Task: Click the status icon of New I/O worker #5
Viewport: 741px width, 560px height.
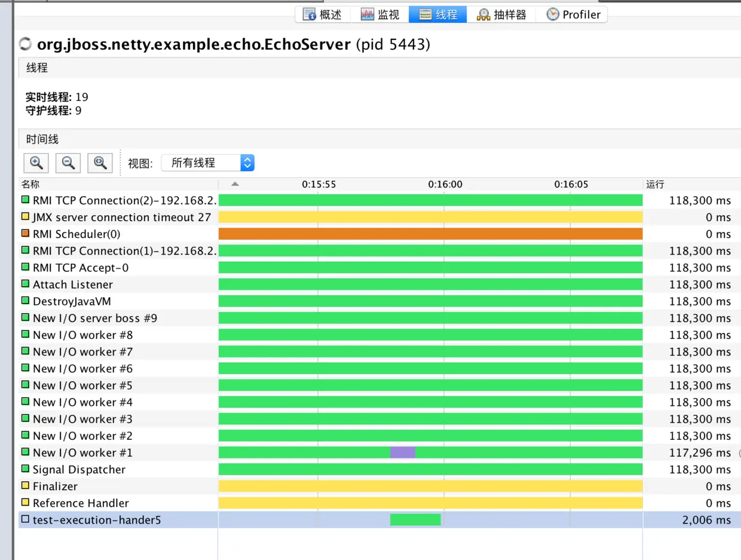Action: tap(25, 385)
